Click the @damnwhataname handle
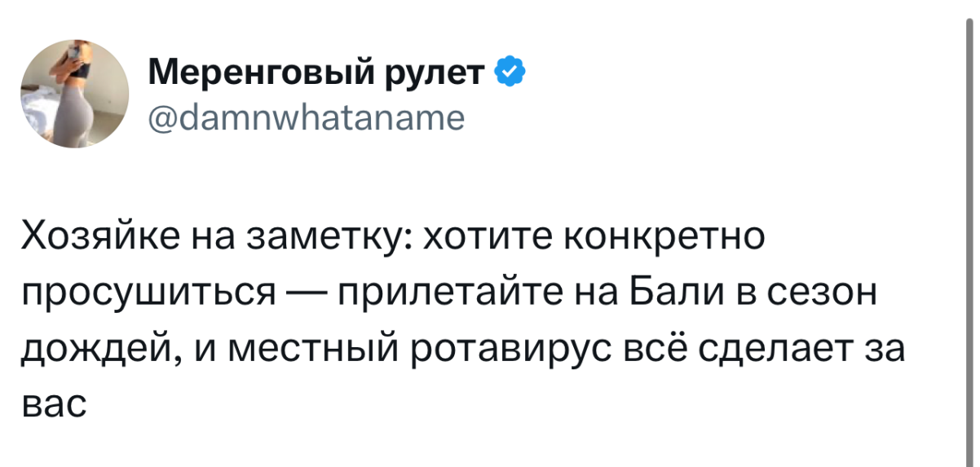This screenshot has height=467, width=980. pyautogui.click(x=307, y=118)
